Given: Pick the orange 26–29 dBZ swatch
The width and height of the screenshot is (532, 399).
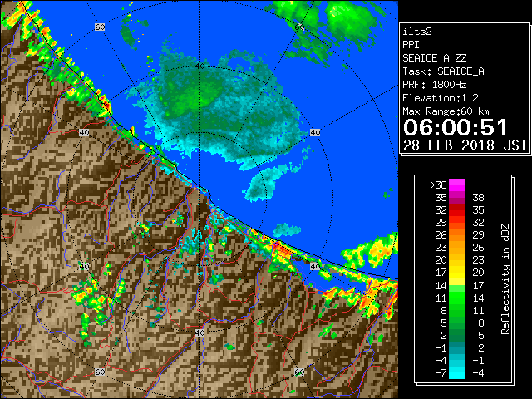Looking at the screenshot, I should pyautogui.click(x=457, y=235).
